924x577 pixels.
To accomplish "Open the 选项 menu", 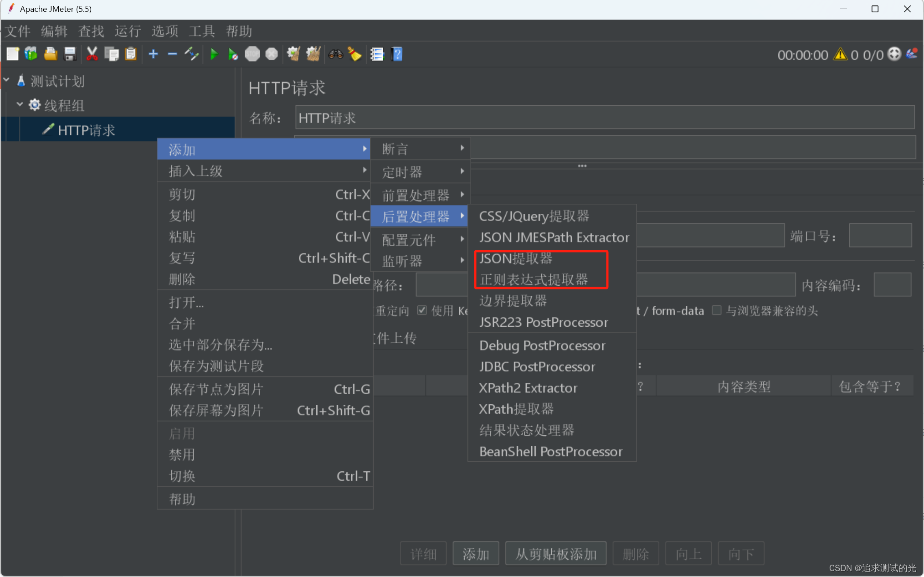I will coord(165,31).
